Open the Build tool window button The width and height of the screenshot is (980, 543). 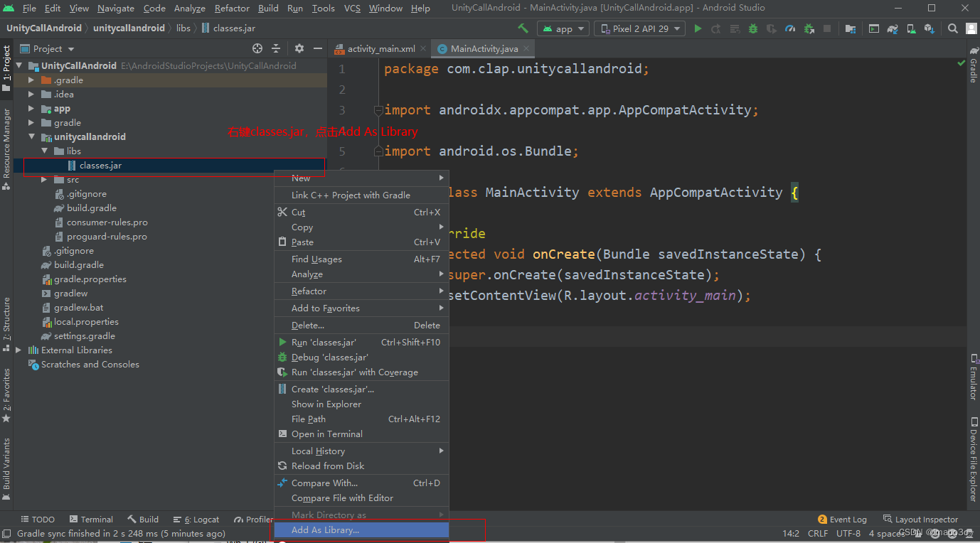(143, 520)
